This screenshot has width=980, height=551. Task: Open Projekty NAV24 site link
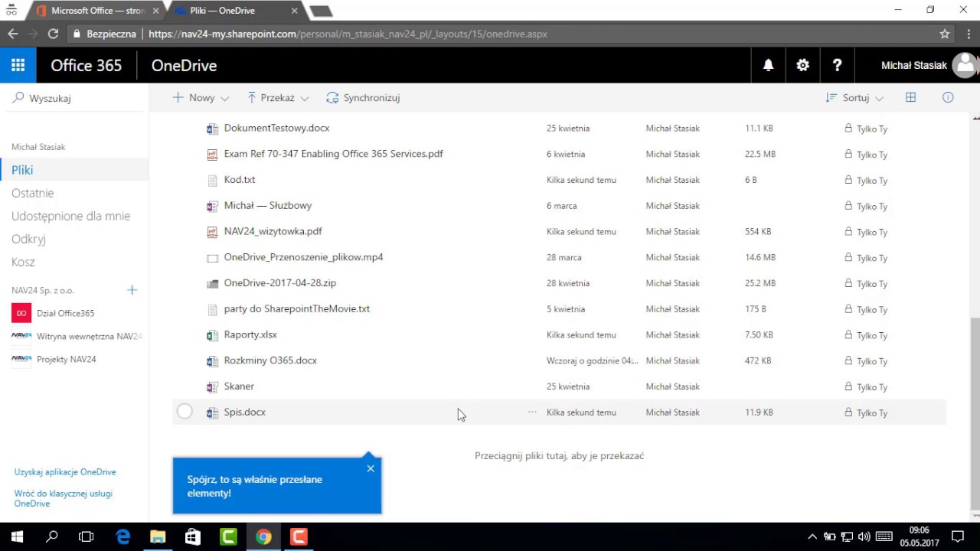pos(66,359)
